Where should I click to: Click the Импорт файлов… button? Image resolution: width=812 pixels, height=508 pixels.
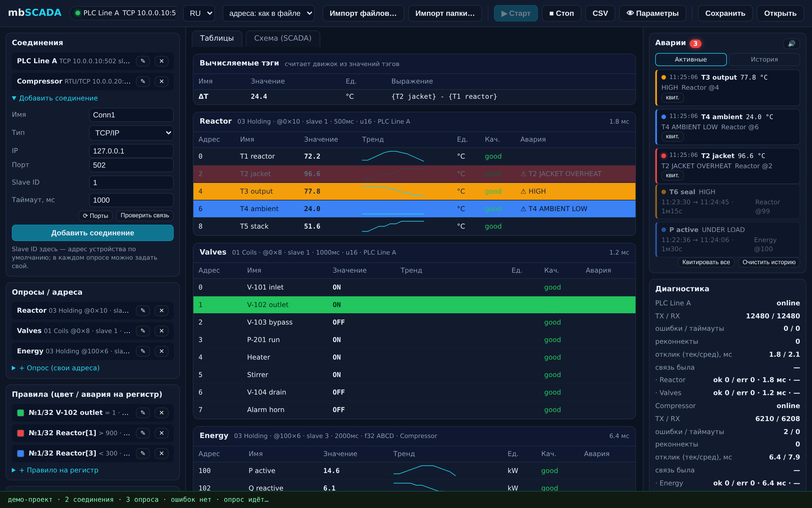tap(363, 14)
